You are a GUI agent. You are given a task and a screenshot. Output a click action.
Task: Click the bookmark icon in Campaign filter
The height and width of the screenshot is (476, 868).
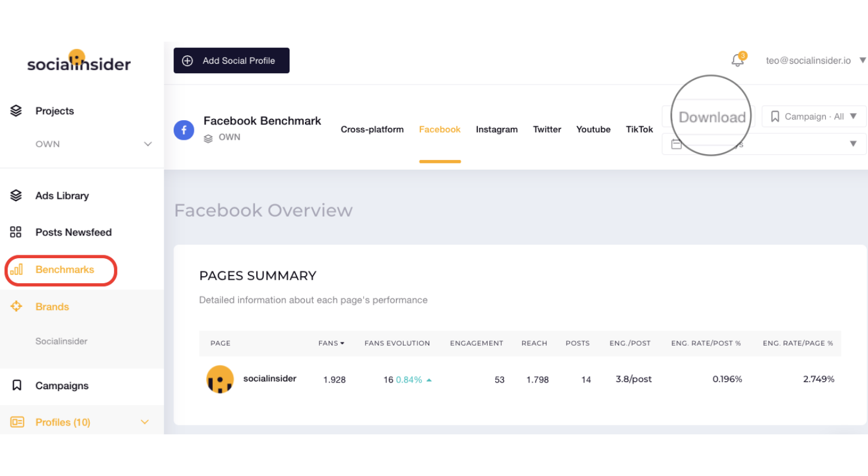[775, 117]
